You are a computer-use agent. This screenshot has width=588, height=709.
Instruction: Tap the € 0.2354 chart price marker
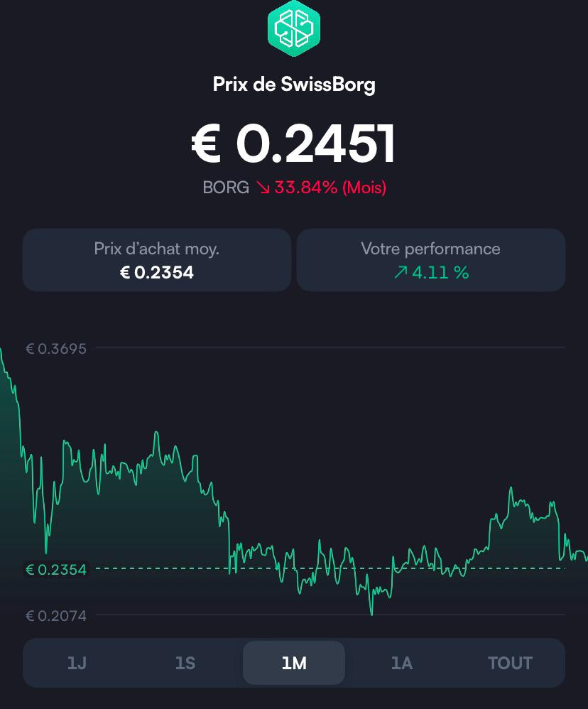tap(56, 569)
